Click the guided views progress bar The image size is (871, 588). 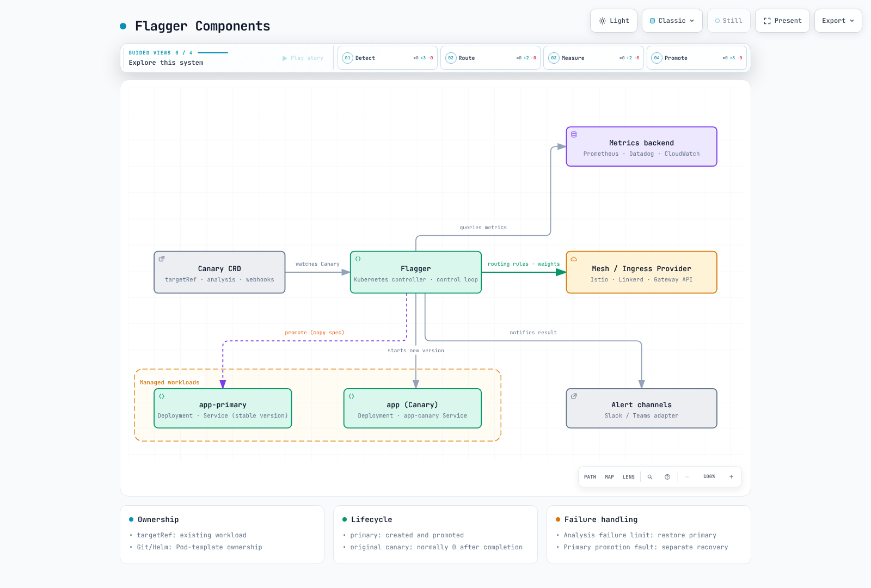(x=213, y=53)
